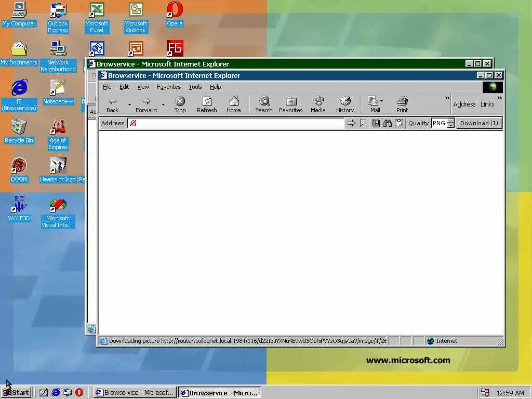Click the collapsed Address band label

(464, 104)
